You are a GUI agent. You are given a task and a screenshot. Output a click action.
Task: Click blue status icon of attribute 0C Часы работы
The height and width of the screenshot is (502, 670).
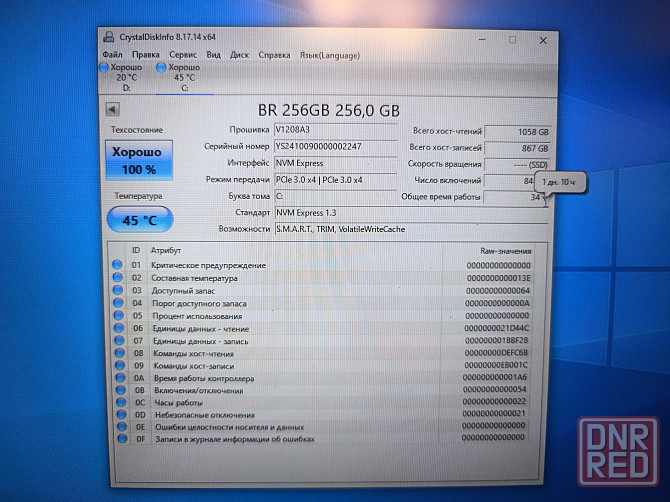118,402
